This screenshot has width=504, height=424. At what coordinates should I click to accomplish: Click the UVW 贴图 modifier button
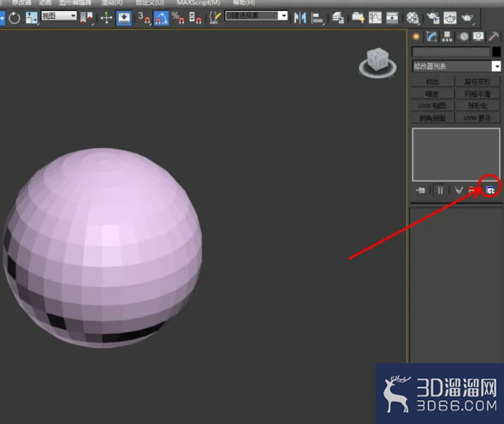(x=433, y=106)
